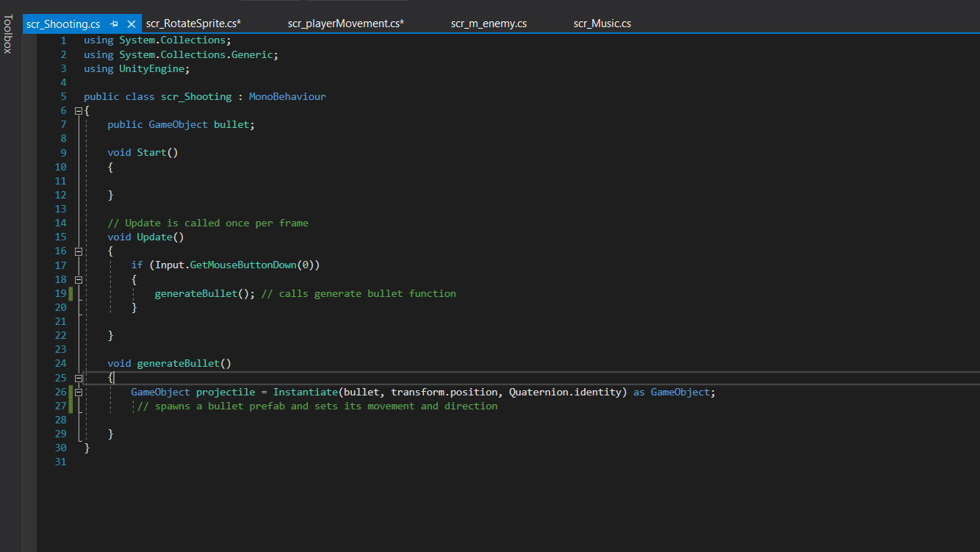
Task: Fold the outlining region at line 26
Action: point(79,392)
